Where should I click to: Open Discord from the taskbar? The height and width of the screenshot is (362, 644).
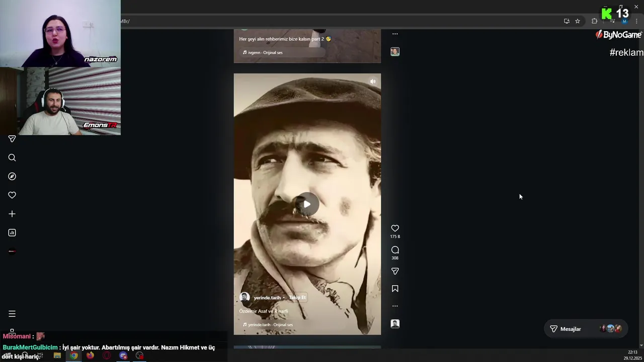123,355
